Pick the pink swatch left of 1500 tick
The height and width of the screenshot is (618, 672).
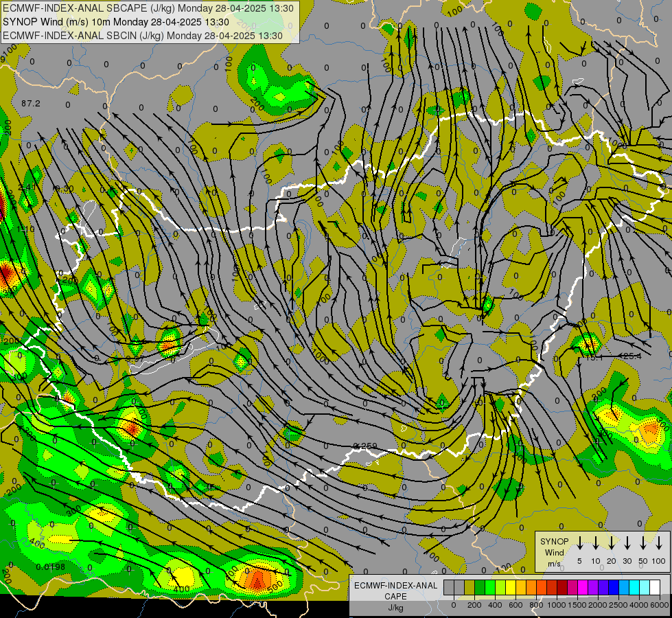point(572,587)
